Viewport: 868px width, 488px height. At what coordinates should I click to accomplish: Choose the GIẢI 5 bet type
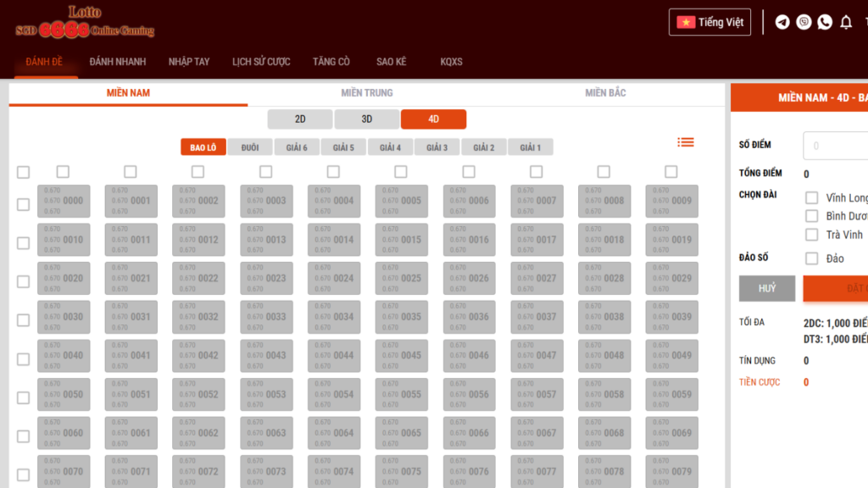point(343,147)
